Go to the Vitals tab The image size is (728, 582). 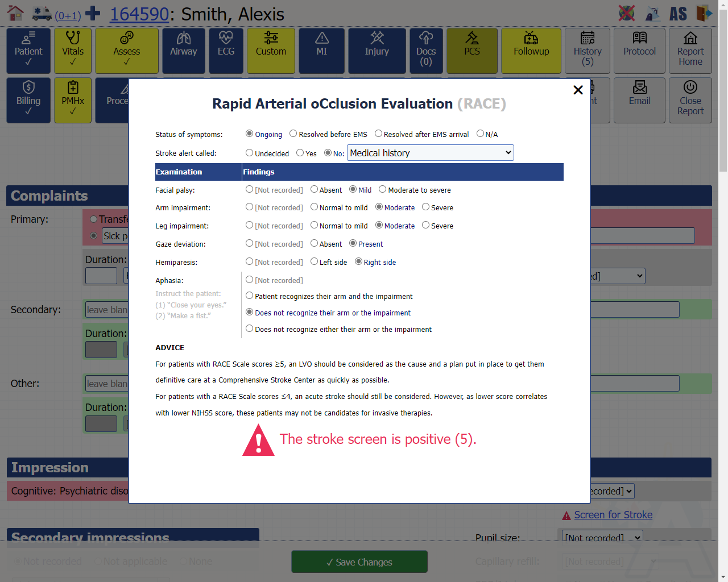pyautogui.click(x=73, y=51)
